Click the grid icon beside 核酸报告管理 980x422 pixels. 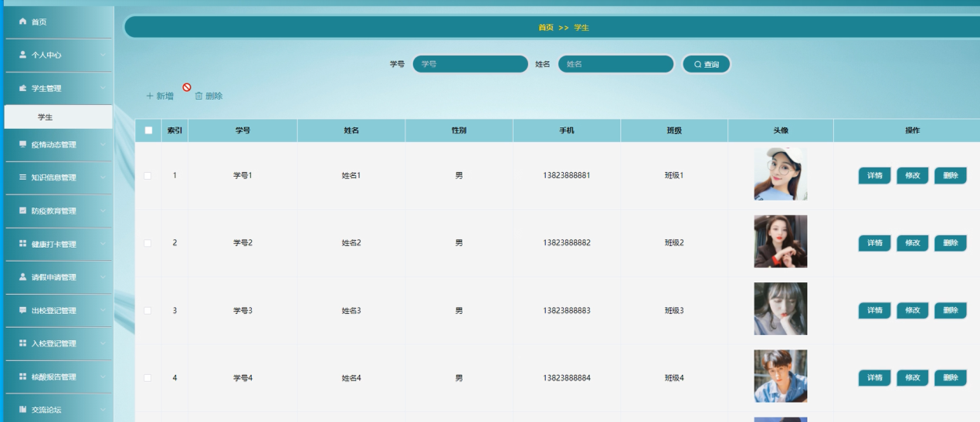(22, 376)
